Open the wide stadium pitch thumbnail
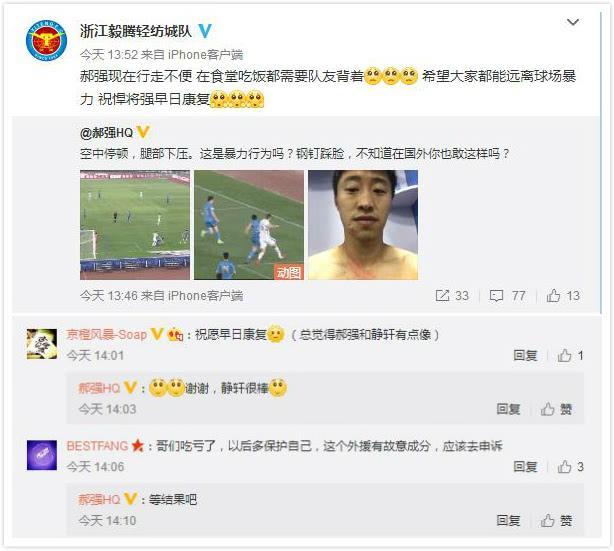 [x=135, y=225]
